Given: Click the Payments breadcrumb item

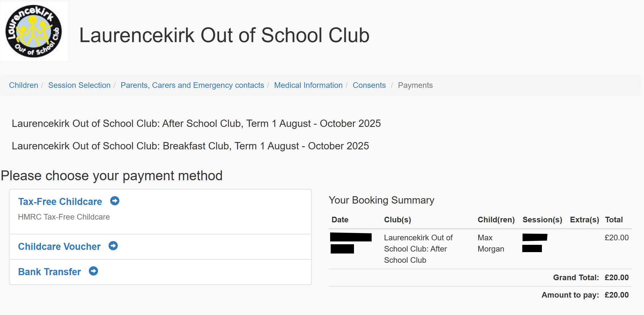Looking at the screenshot, I should (x=415, y=85).
